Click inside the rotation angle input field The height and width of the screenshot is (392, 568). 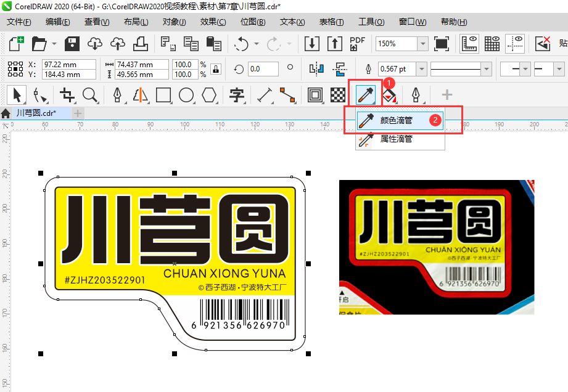click(x=263, y=69)
